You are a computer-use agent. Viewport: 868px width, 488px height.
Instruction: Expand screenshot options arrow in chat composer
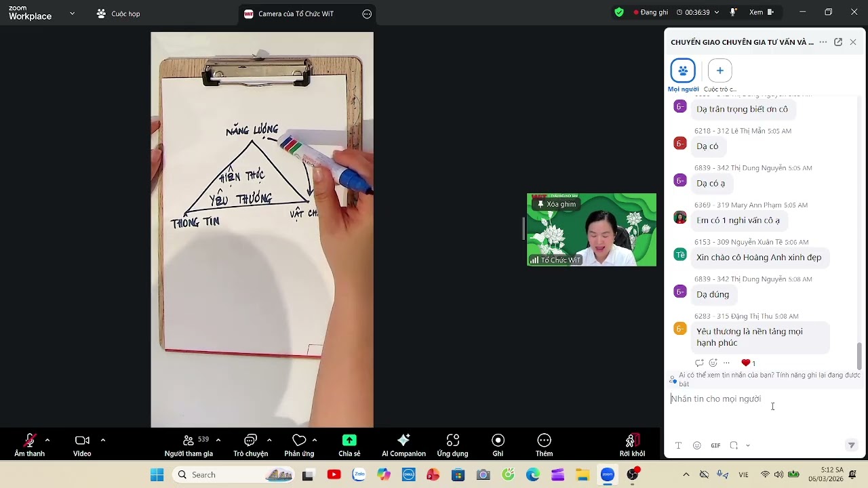tap(748, 445)
